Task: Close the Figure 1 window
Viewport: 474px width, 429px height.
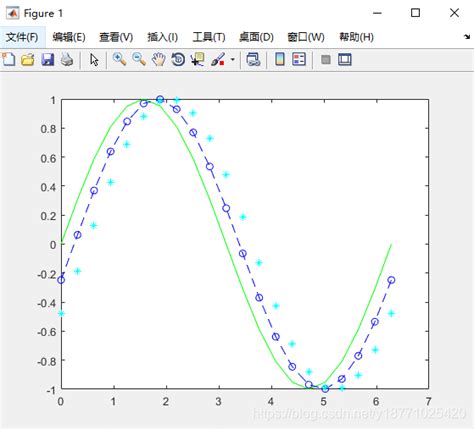Action: click(x=454, y=13)
